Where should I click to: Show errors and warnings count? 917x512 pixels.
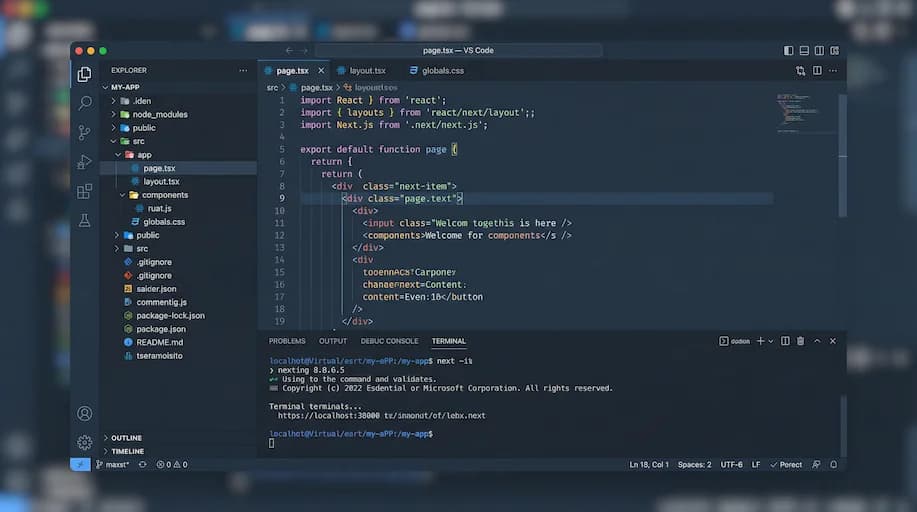[172, 465]
